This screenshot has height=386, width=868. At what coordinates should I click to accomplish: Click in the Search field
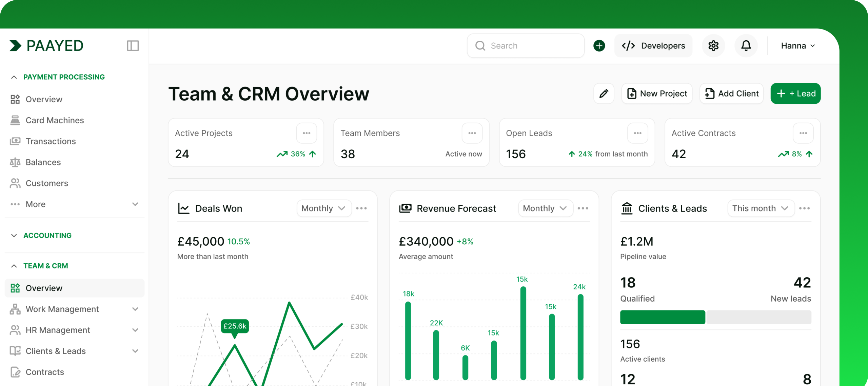[x=526, y=46]
